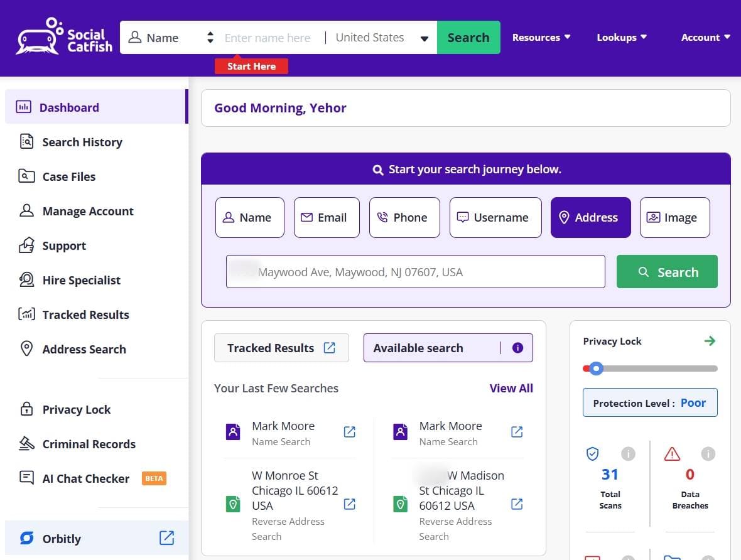Click the info icon for Data Breaches
This screenshot has height=560, width=741.
[x=708, y=454]
